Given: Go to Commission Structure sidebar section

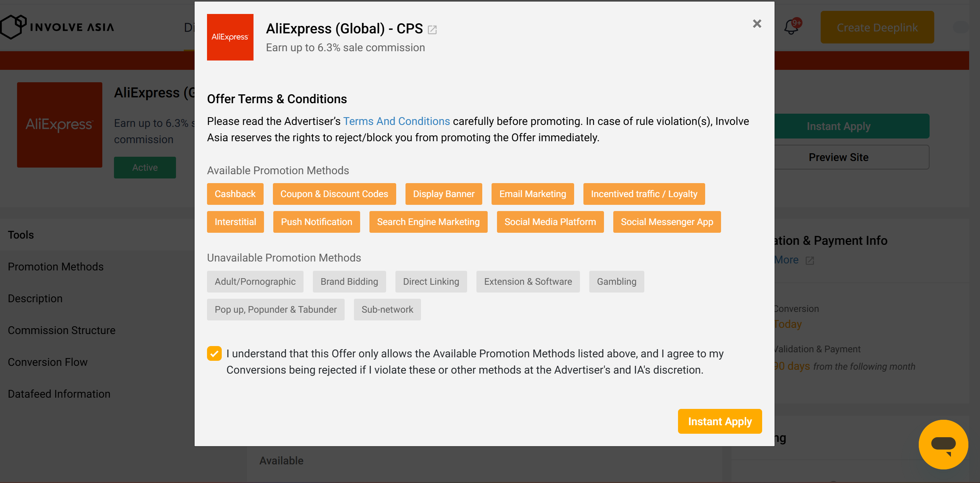Looking at the screenshot, I should point(62,330).
